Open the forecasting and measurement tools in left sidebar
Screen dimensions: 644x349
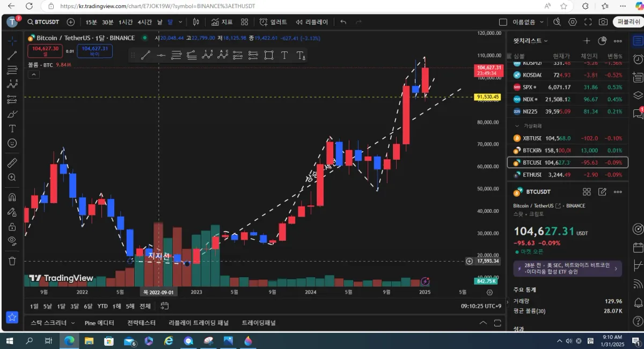12,99
